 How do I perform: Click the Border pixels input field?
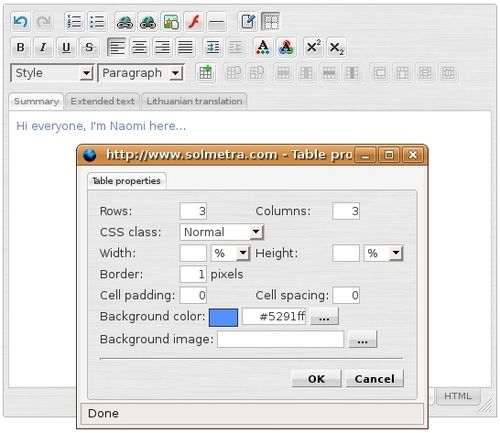(193, 274)
